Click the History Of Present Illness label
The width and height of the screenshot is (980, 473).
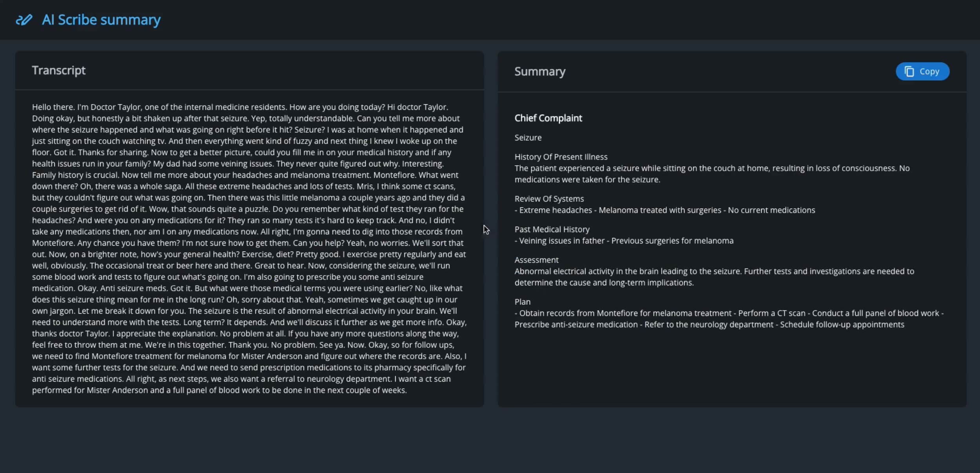(x=561, y=157)
